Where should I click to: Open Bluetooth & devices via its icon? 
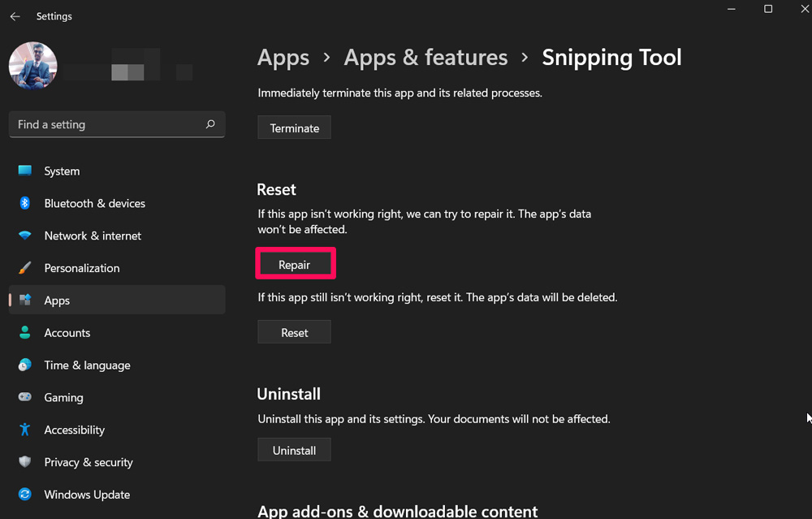tap(25, 203)
